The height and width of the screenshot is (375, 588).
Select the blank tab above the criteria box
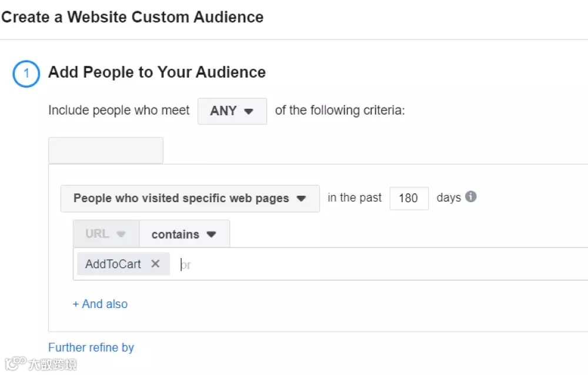pyautogui.click(x=106, y=150)
